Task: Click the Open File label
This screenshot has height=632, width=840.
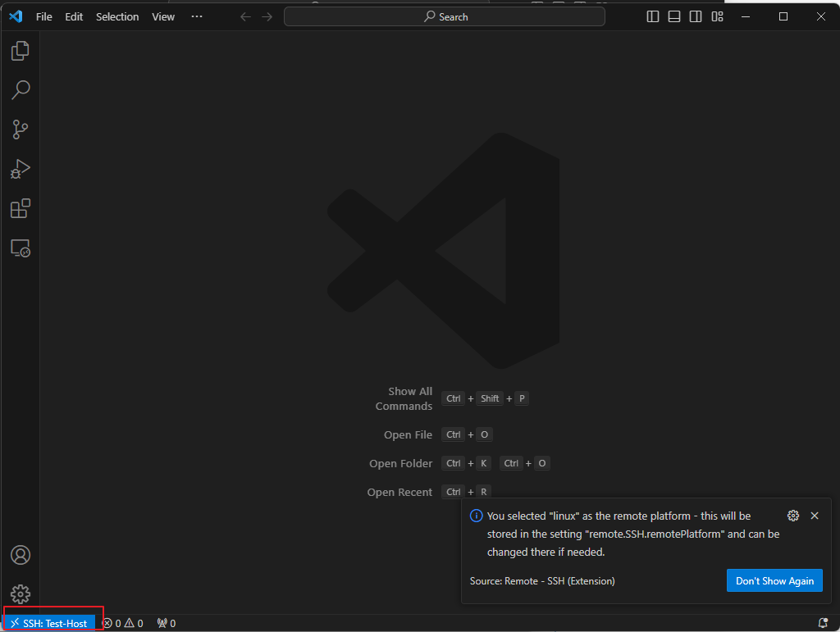Action: click(409, 434)
